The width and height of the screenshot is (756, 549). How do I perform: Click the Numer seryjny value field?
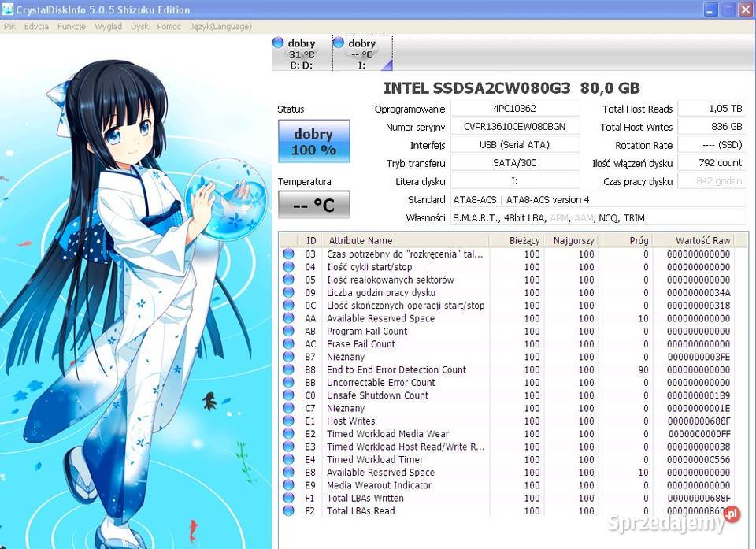[514, 127]
